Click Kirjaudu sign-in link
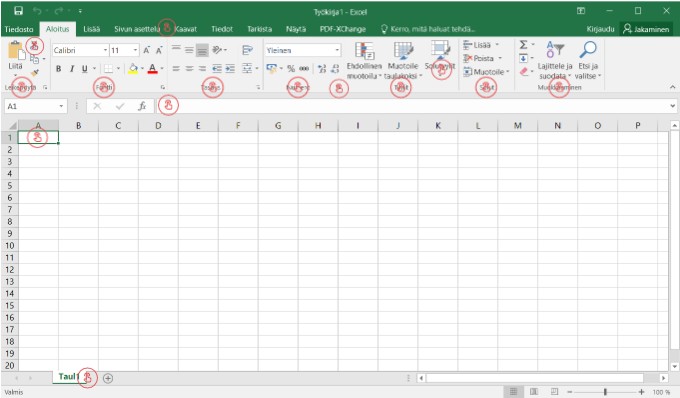This screenshot has width=680, height=398. pos(600,29)
